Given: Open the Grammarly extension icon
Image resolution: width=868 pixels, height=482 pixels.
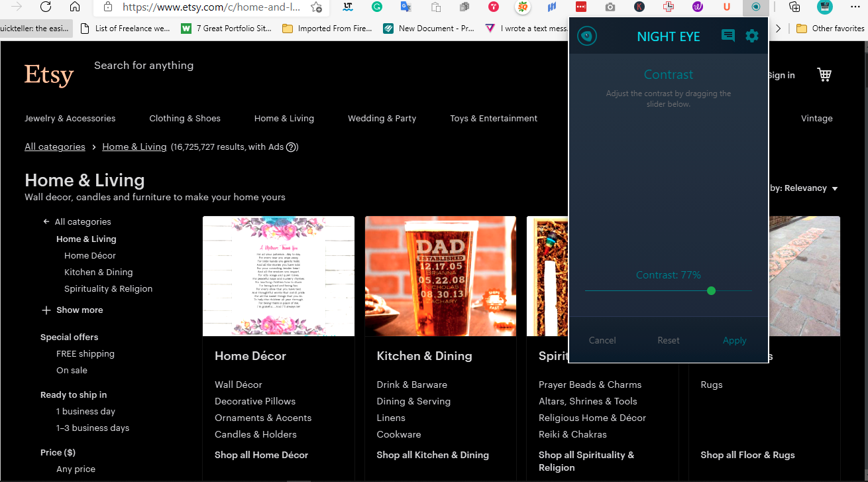Looking at the screenshot, I should click(x=377, y=7).
